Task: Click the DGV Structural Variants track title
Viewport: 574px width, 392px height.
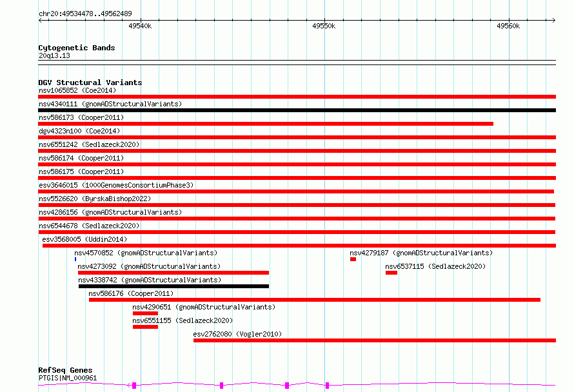Action: [90, 83]
